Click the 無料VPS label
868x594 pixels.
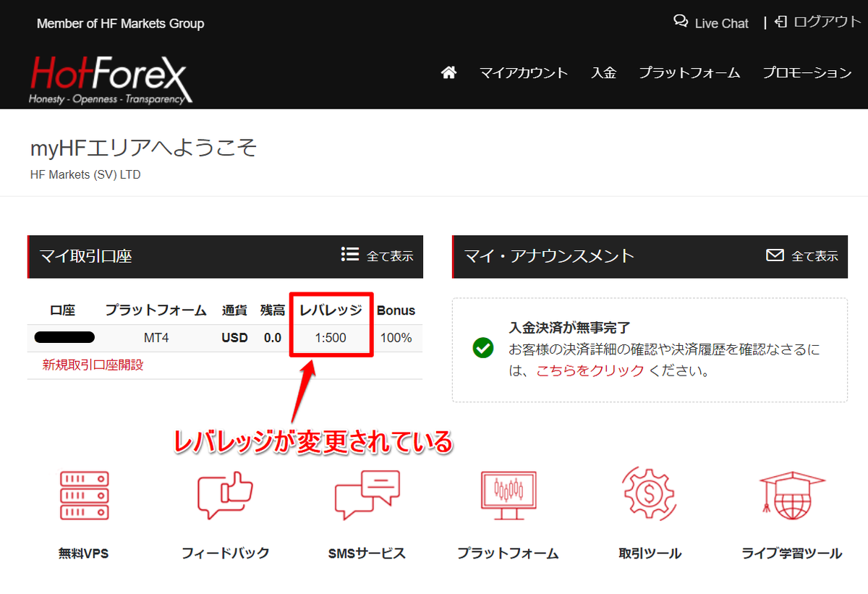84,553
